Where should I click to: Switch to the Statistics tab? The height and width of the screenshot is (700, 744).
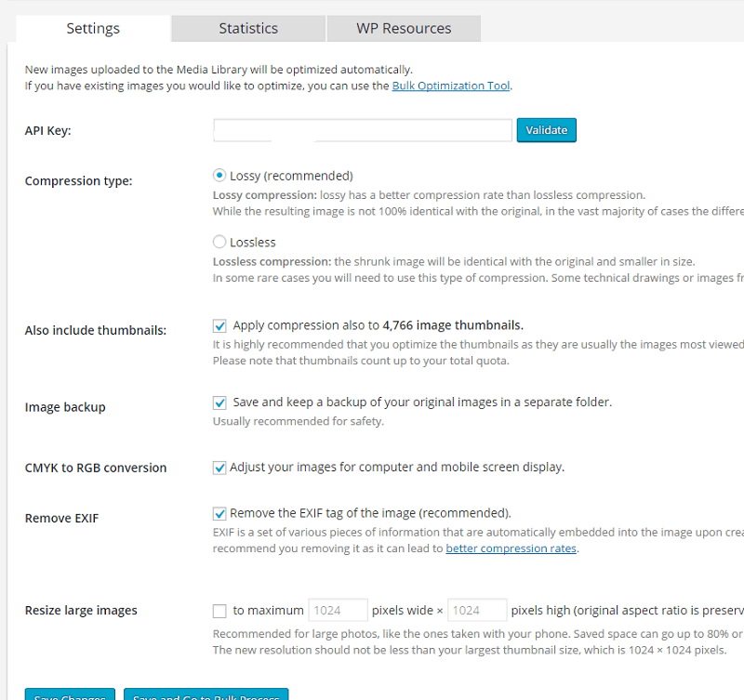248,28
